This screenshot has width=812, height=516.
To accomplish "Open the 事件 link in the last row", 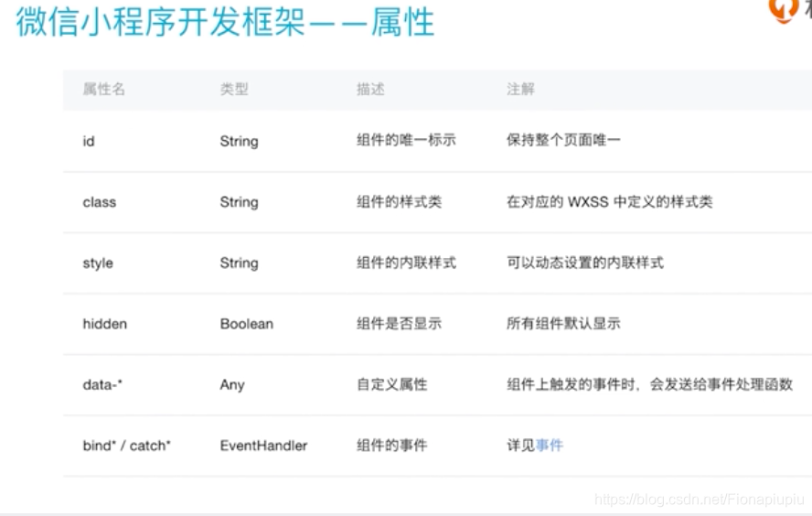I will pyautogui.click(x=550, y=445).
